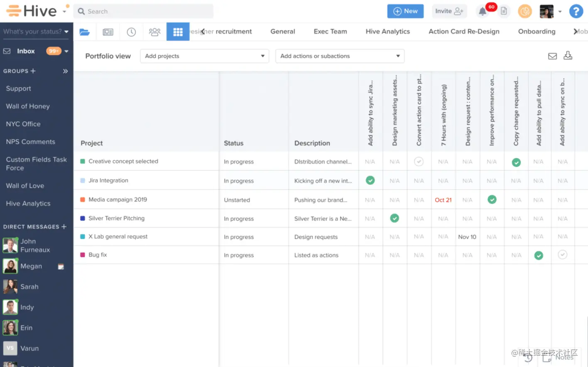Switch to the Hive Analytics tab
Viewport: 588px width, 367px height.
387,32
